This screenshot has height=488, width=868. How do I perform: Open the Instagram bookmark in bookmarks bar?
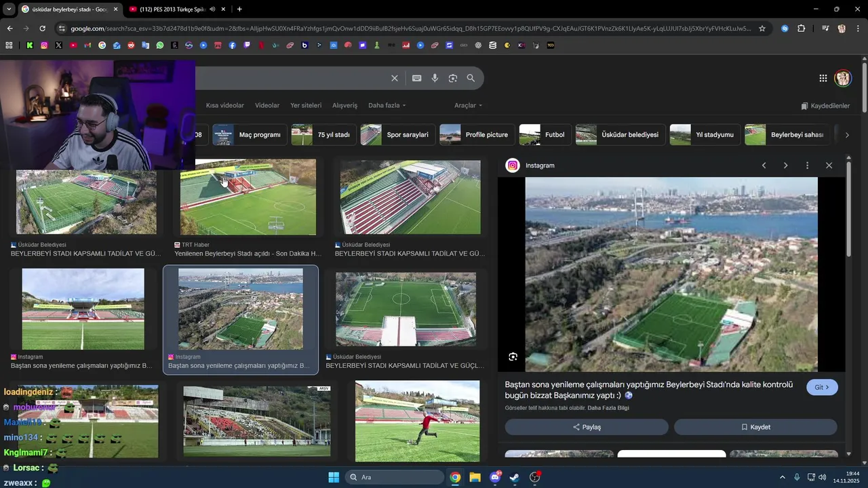pyautogui.click(x=44, y=45)
